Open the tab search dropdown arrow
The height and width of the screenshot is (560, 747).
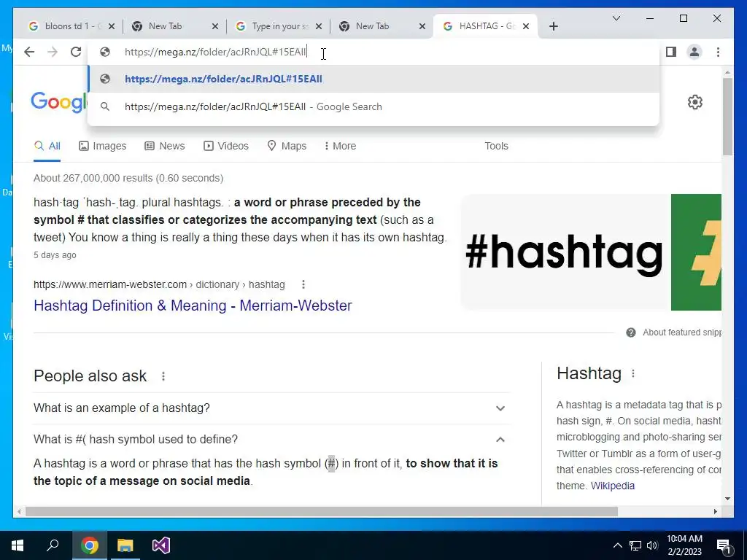point(616,18)
